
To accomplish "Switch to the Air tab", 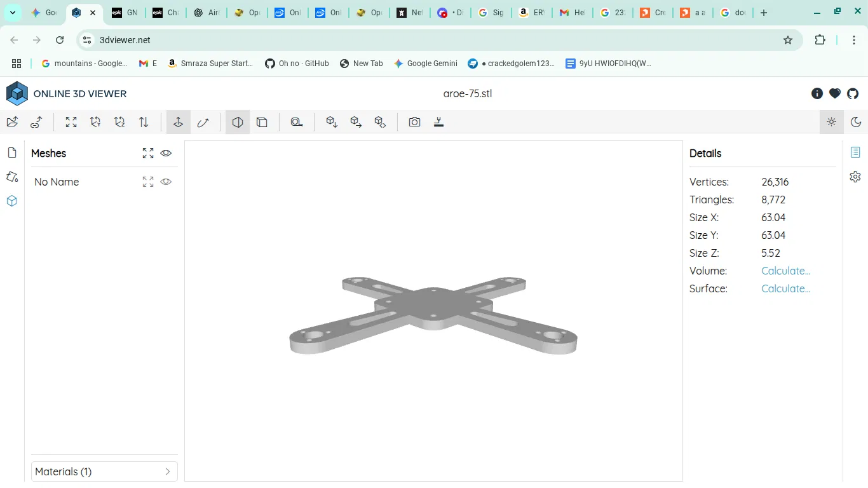I will pyautogui.click(x=207, y=13).
